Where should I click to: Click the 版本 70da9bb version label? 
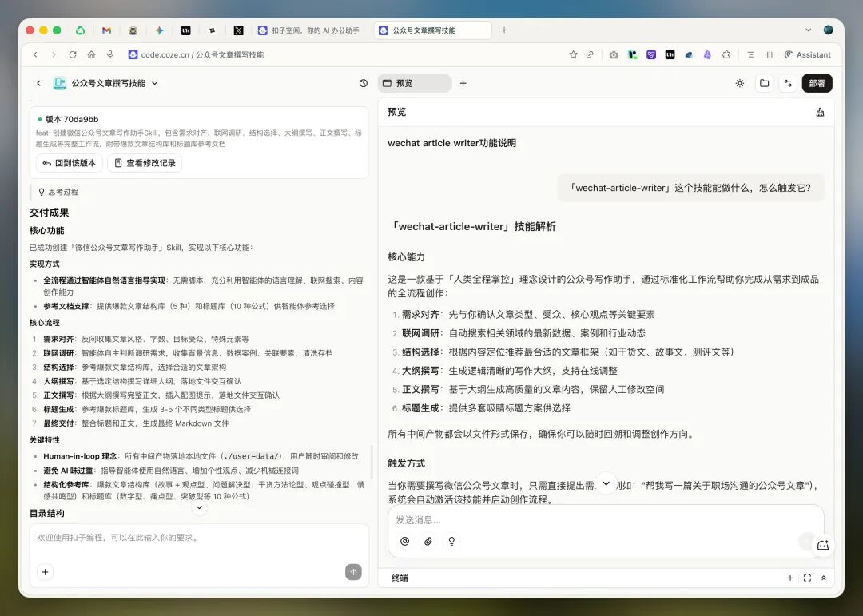point(71,119)
